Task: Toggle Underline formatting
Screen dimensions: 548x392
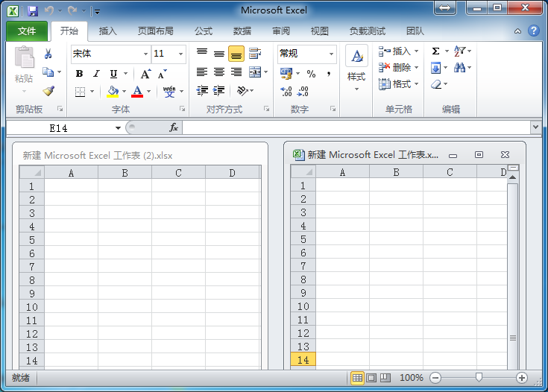Action: [113, 74]
